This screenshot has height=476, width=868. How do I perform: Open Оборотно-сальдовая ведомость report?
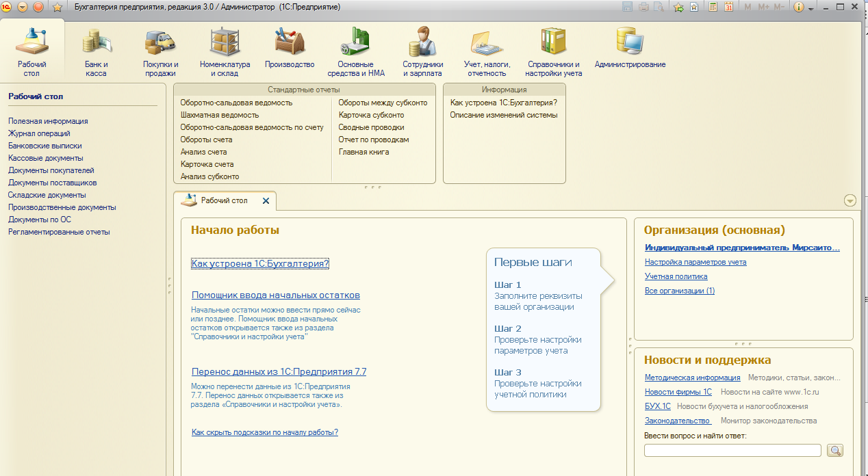(236, 103)
